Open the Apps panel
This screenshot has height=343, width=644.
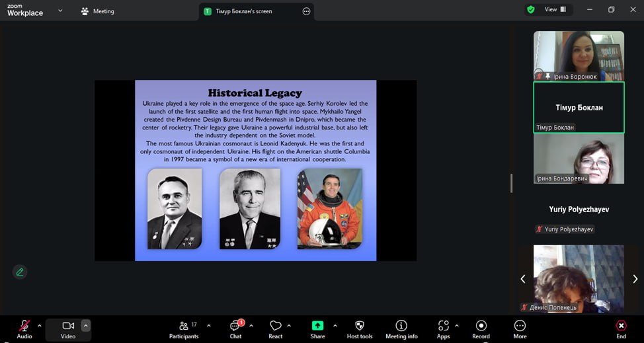coord(443,328)
